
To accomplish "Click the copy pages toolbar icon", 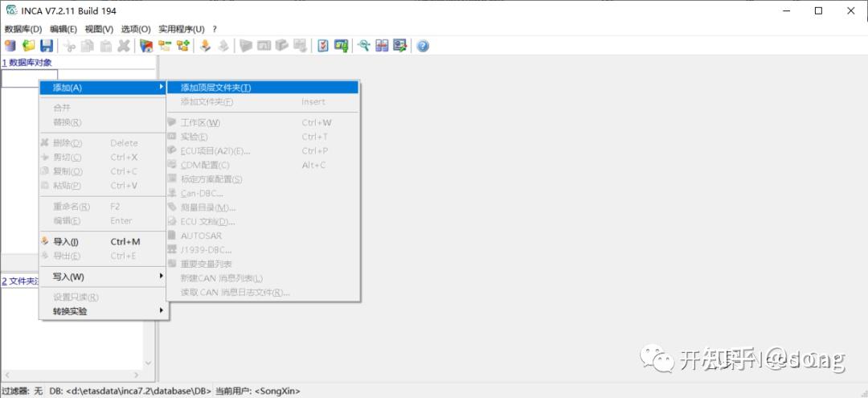I will point(88,46).
